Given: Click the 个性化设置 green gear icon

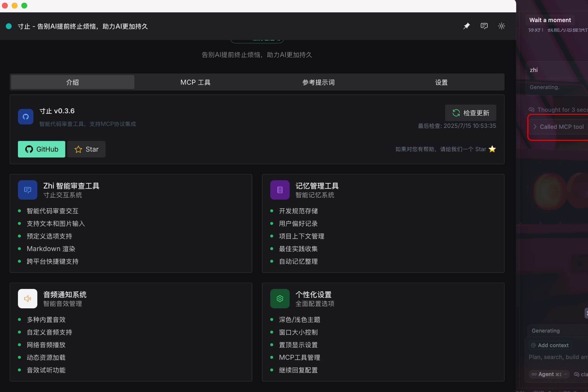Looking at the screenshot, I should tap(280, 298).
